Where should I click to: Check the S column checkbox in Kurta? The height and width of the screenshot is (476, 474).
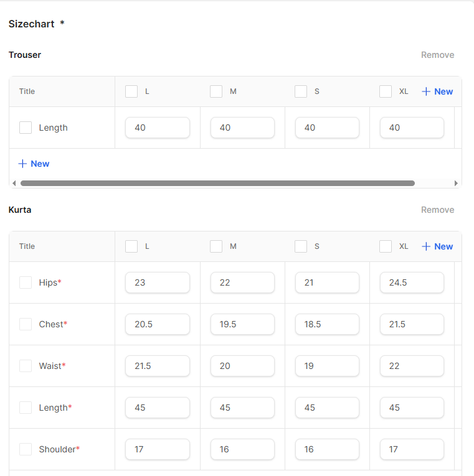click(x=301, y=246)
